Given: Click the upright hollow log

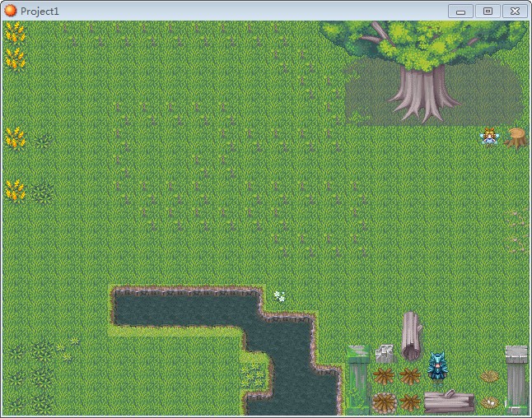Looking at the screenshot, I should click(x=412, y=336).
